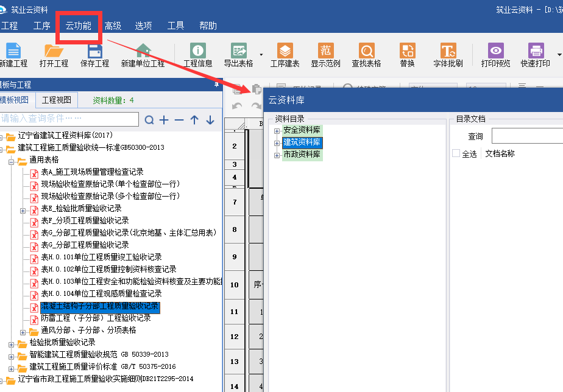Expand the 安全资料库 tree node

(x=277, y=130)
